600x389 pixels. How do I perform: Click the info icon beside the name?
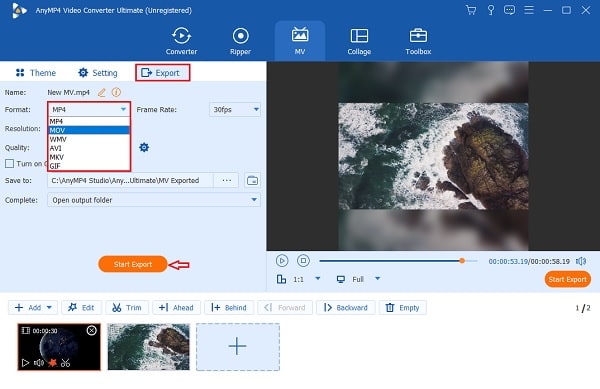click(x=116, y=93)
